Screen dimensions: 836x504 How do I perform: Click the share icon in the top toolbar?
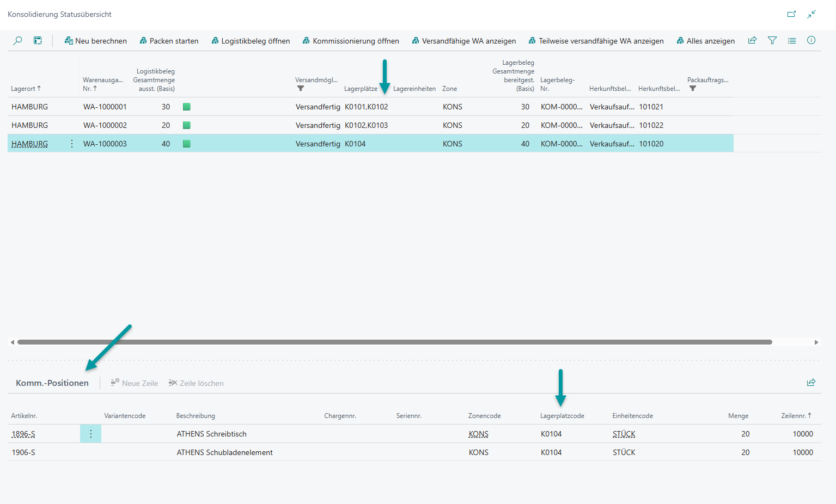(x=752, y=40)
